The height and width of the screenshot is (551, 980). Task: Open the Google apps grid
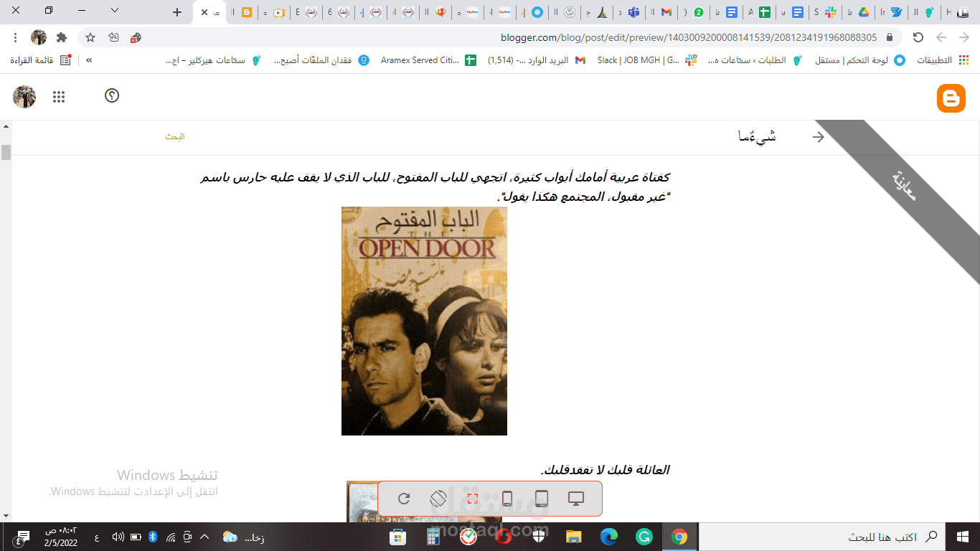(59, 97)
